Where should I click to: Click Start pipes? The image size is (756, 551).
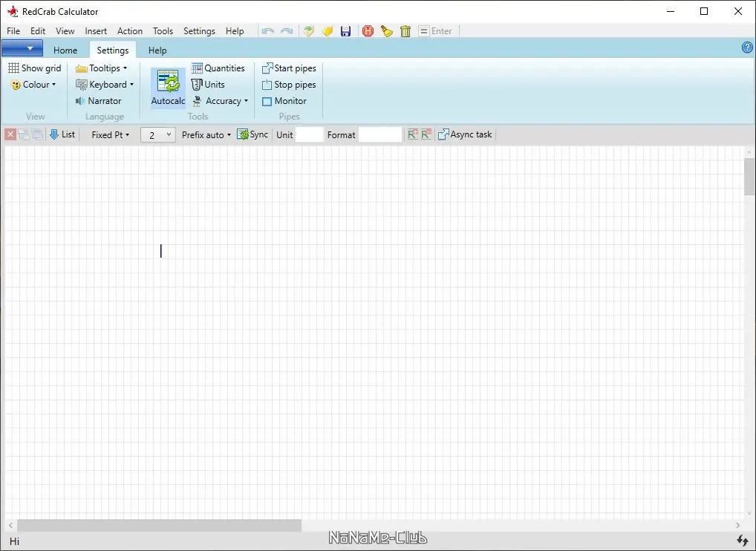(289, 68)
